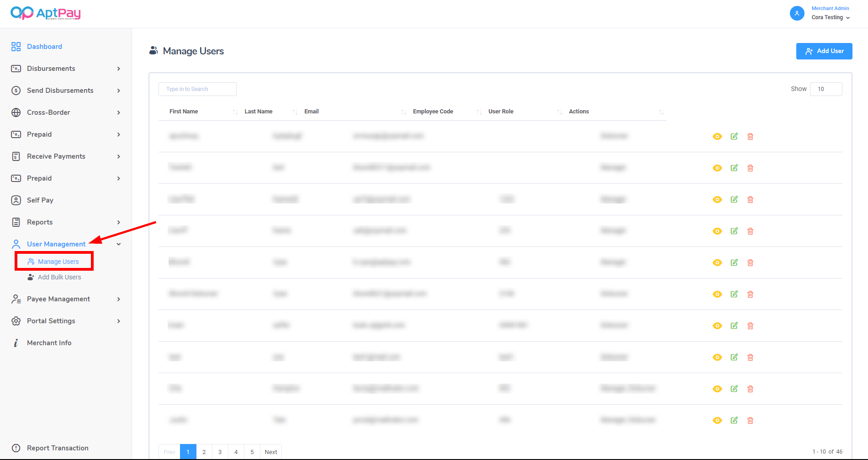Click the edit icon in last user row
The width and height of the screenshot is (868, 460).
pos(734,420)
